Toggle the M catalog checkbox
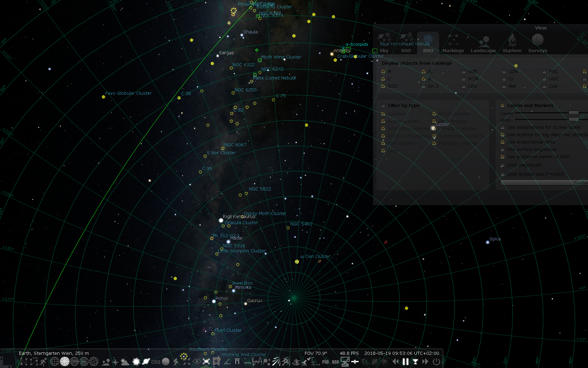This screenshot has height=368, width=588. tap(383, 71)
